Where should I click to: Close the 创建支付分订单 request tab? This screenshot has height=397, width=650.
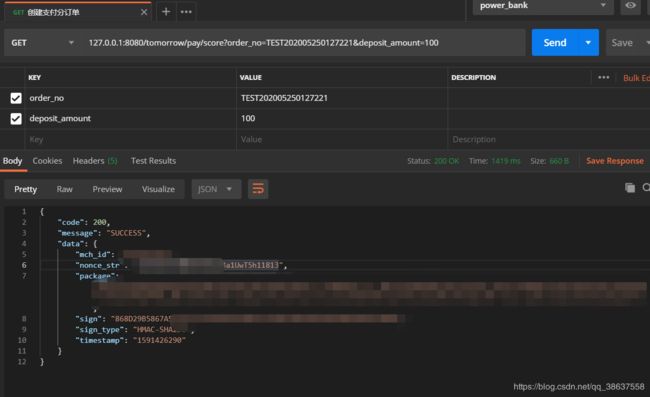144,12
